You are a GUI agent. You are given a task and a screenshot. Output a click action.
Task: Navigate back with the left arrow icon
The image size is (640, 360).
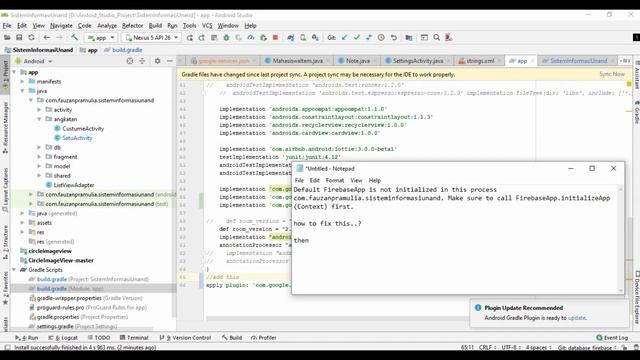point(47,38)
